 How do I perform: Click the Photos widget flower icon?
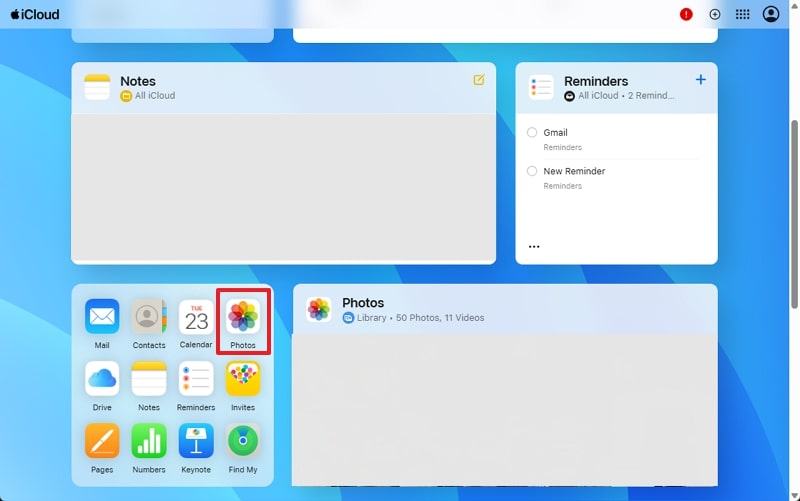[319, 309]
